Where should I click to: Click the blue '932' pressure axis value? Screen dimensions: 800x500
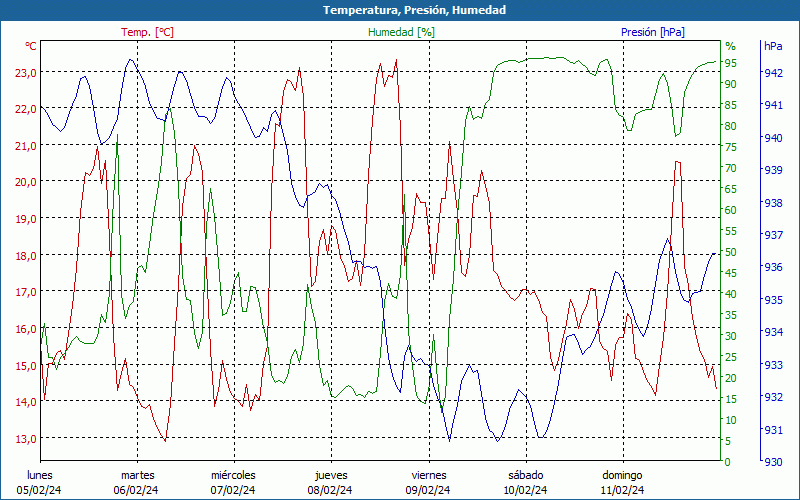coord(773,396)
